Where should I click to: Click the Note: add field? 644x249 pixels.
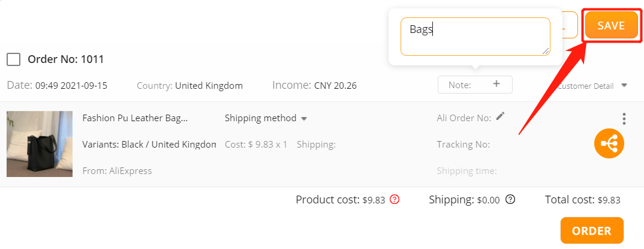(x=475, y=85)
